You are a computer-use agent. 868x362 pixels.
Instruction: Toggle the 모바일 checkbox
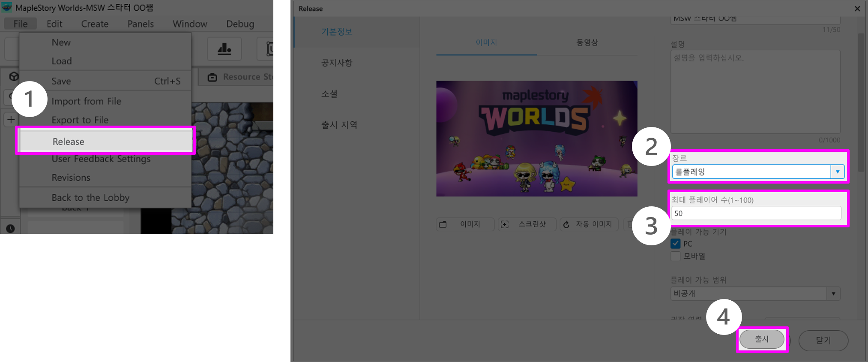pos(676,256)
